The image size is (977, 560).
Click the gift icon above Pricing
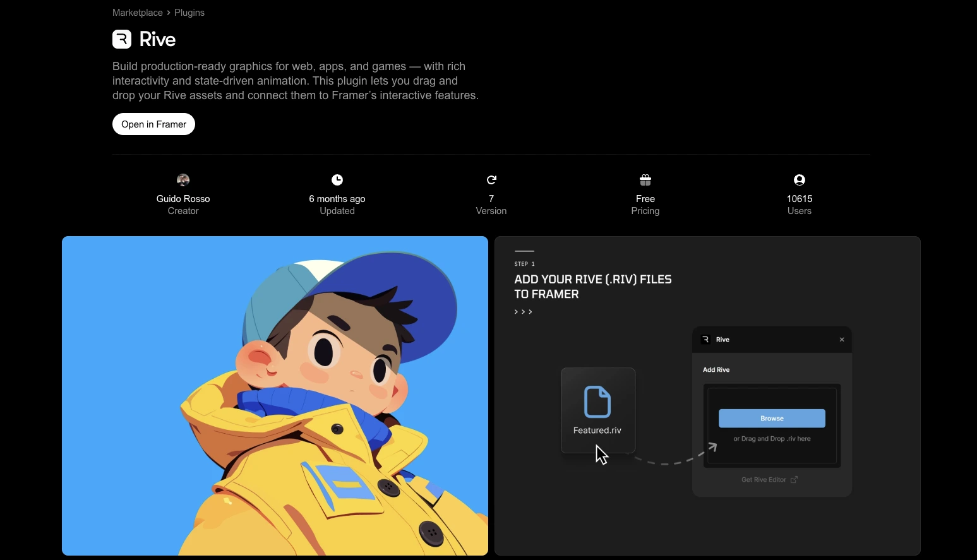645,180
